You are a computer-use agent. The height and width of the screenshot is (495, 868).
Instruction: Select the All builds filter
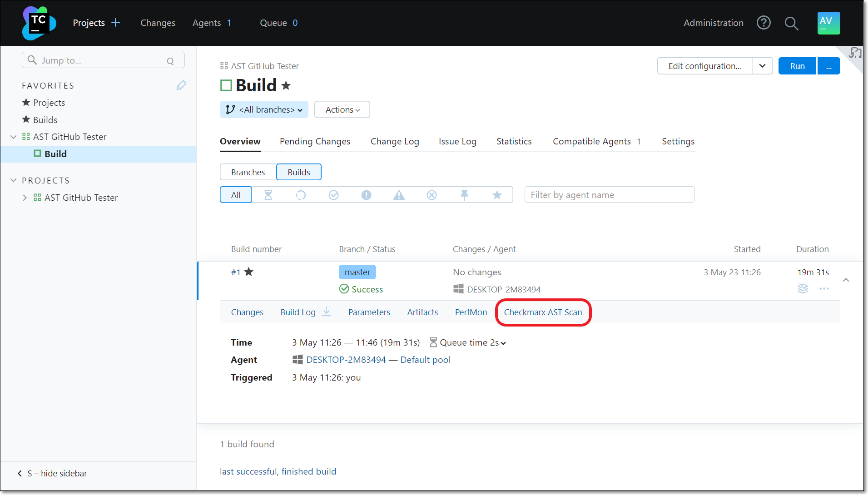click(x=236, y=195)
